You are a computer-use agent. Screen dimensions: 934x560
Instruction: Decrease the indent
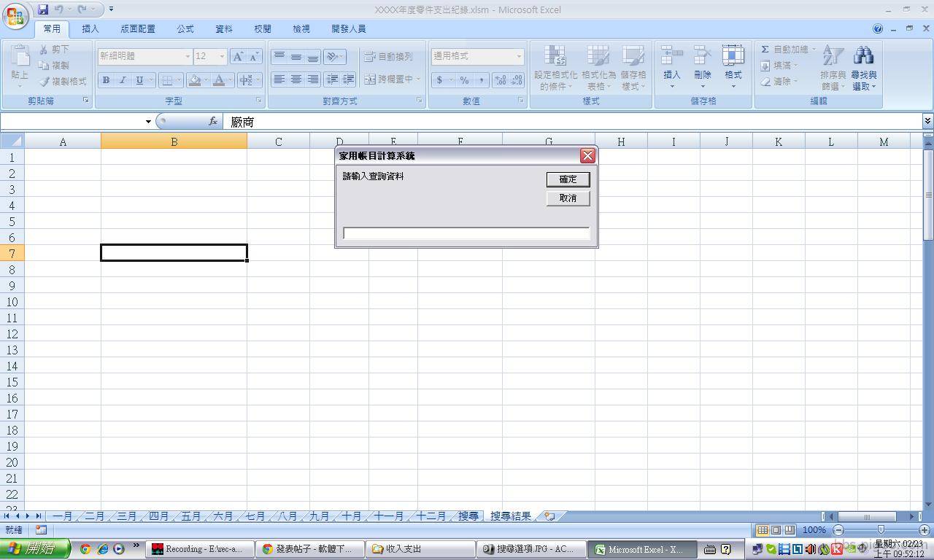(x=332, y=79)
